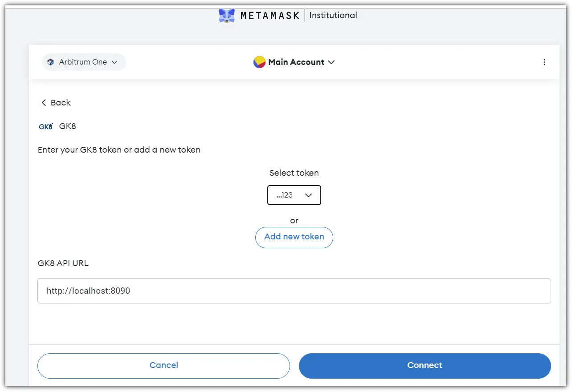The image size is (572, 392).
Task: Click the Add new token button
Action: coord(294,237)
